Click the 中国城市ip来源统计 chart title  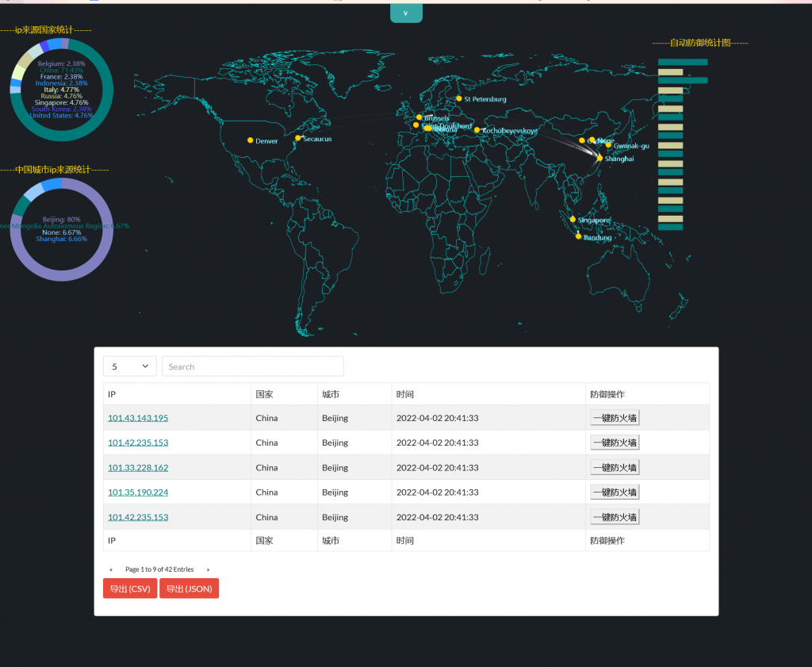pyautogui.click(x=53, y=170)
